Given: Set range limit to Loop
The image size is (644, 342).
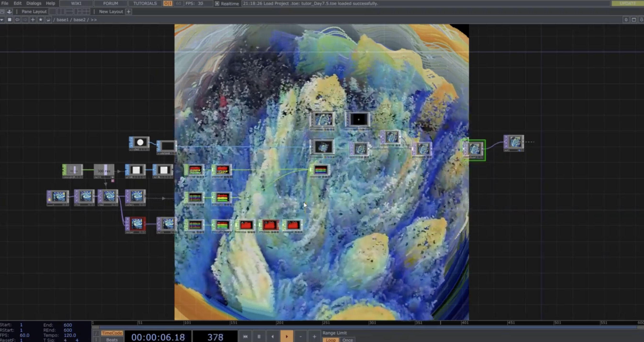Looking at the screenshot, I should [x=331, y=340].
